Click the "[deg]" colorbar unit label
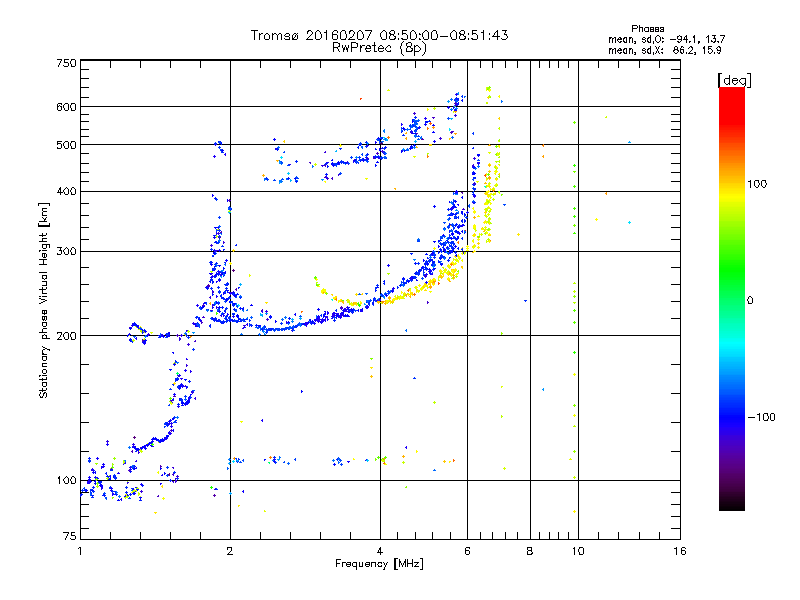This screenshot has width=800, height=600. click(x=734, y=80)
